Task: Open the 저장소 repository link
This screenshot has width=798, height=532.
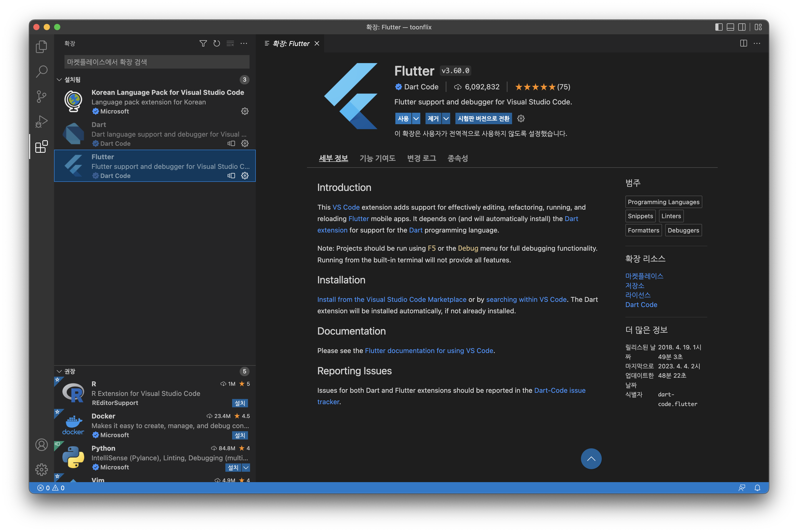Action: point(635,286)
